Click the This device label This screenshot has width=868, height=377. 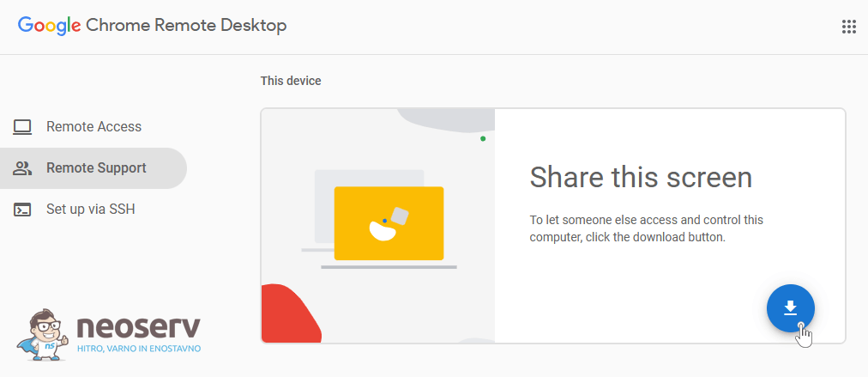click(291, 81)
